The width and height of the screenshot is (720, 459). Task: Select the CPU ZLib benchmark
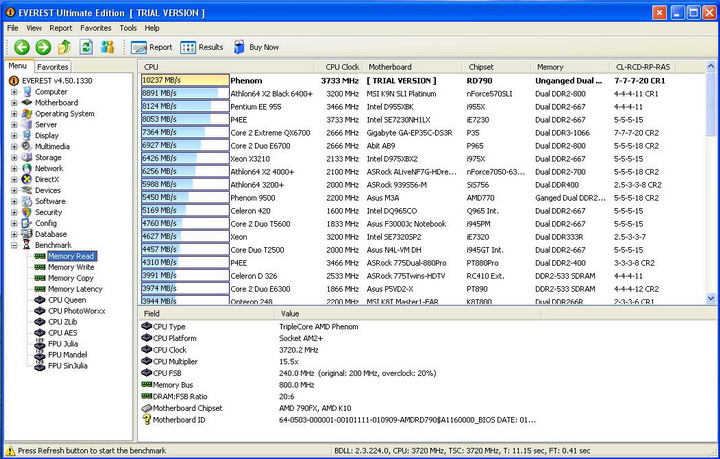click(62, 322)
